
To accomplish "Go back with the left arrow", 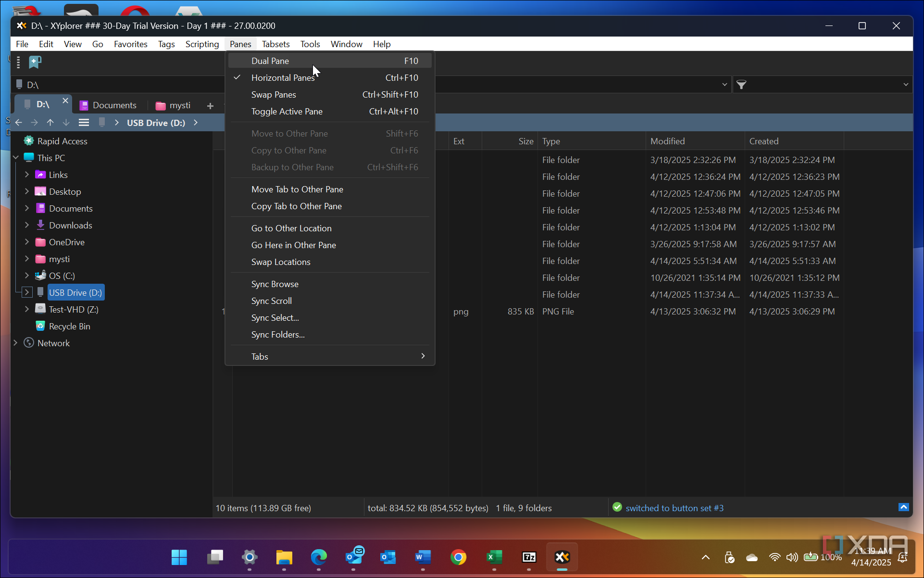I will (x=19, y=123).
